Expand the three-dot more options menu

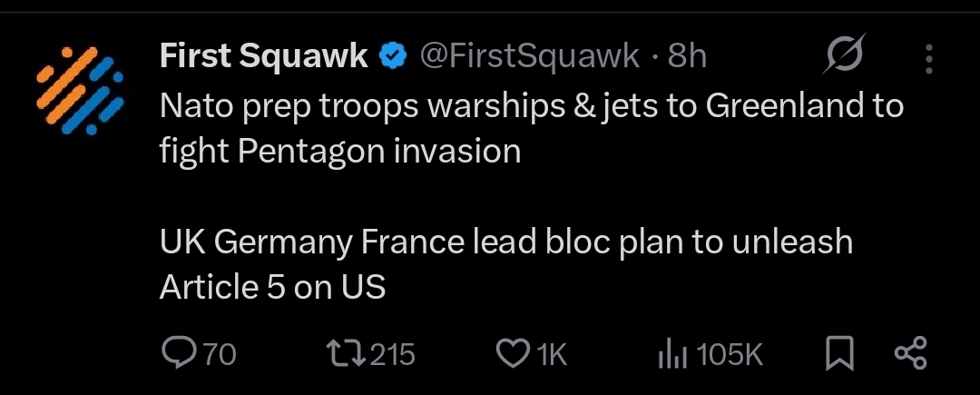[x=927, y=59]
